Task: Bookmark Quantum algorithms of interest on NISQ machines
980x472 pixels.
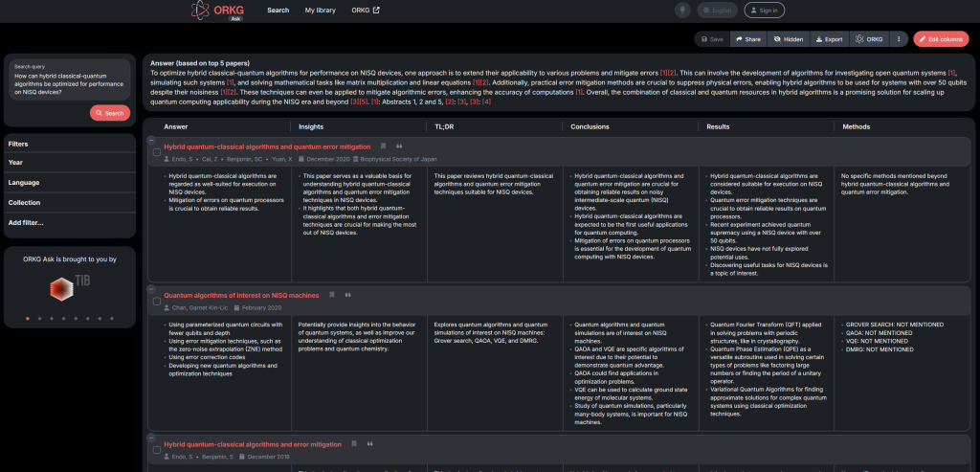Action: tap(332, 295)
